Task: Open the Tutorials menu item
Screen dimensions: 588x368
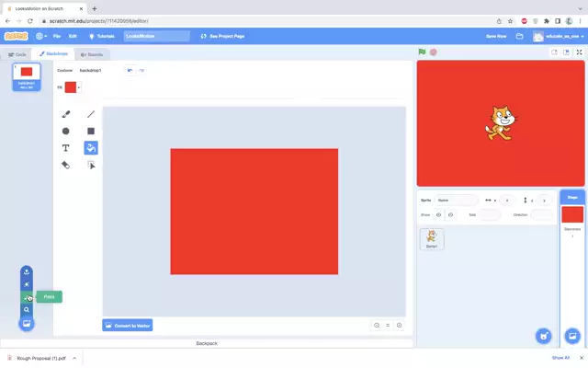Action: pyautogui.click(x=102, y=36)
